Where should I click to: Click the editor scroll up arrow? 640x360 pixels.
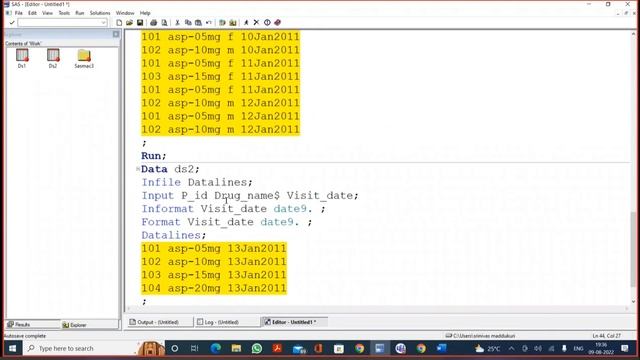pos(633,35)
